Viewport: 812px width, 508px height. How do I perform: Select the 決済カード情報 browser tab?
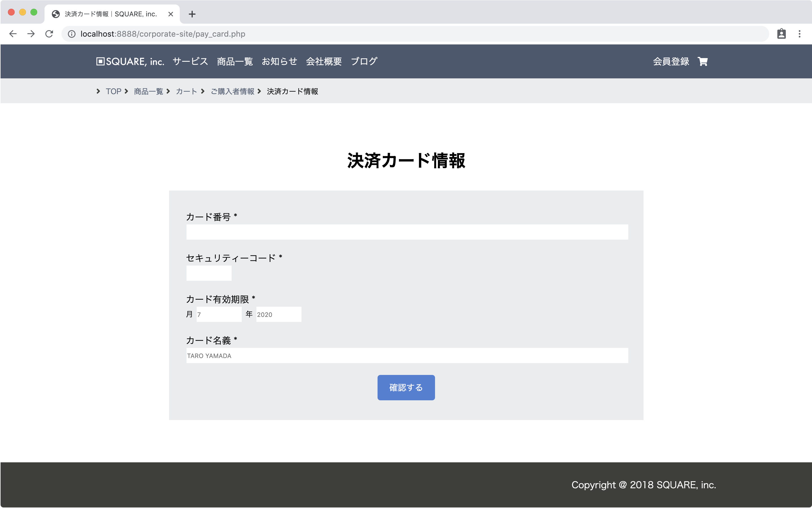click(x=112, y=14)
